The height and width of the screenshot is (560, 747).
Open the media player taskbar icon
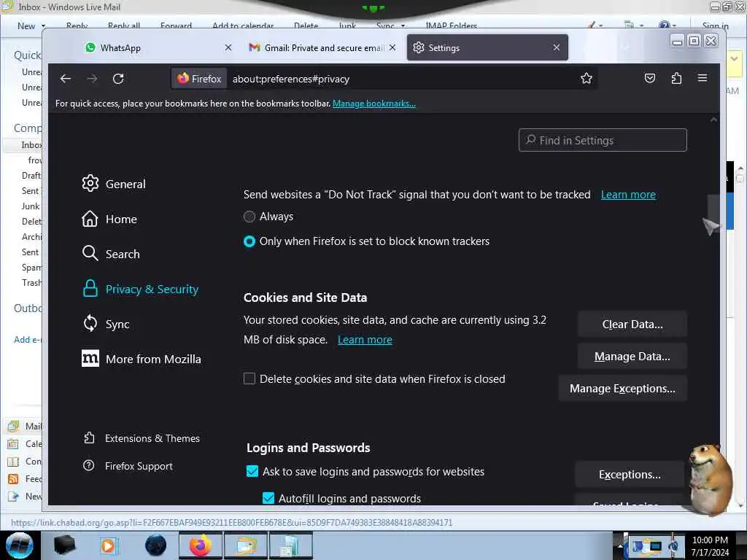click(x=108, y=545)
